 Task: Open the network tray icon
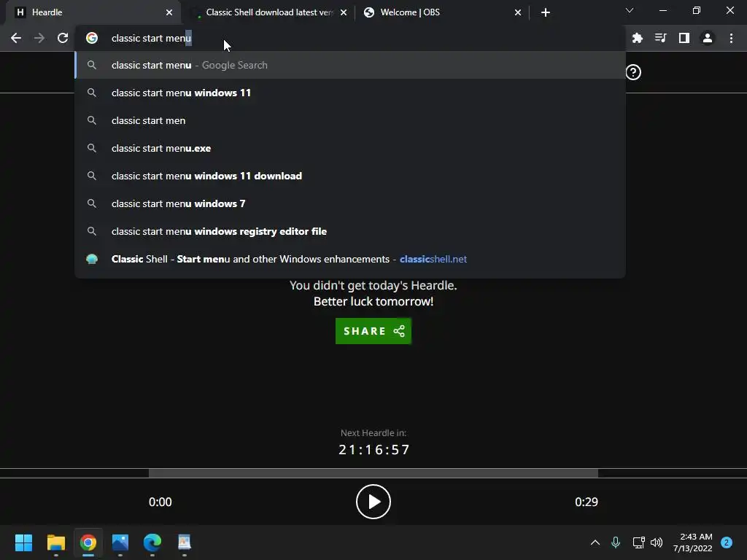point(638,542)
